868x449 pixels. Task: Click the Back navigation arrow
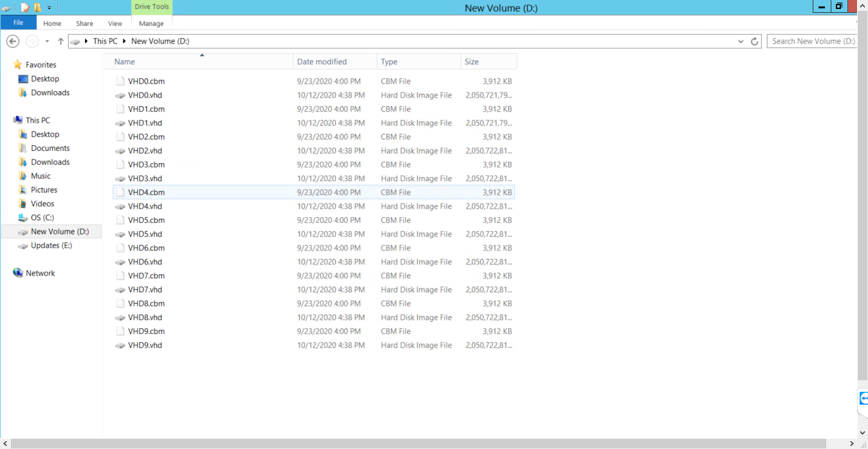[12, 41]
